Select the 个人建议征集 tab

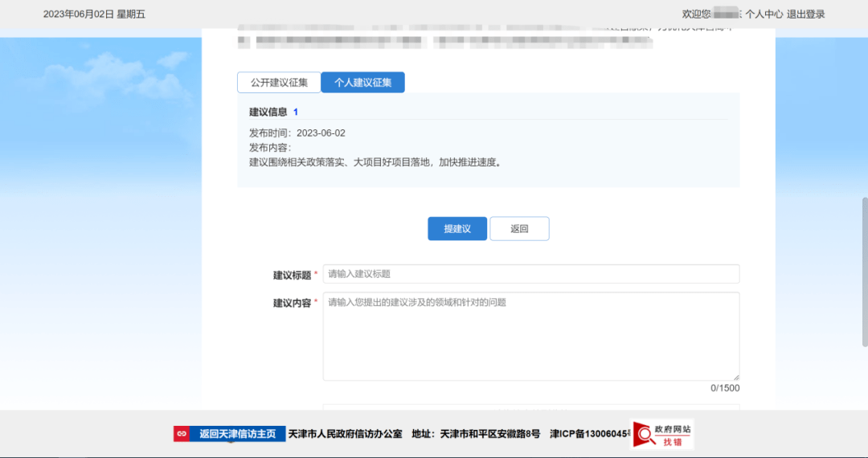point(362,83)
